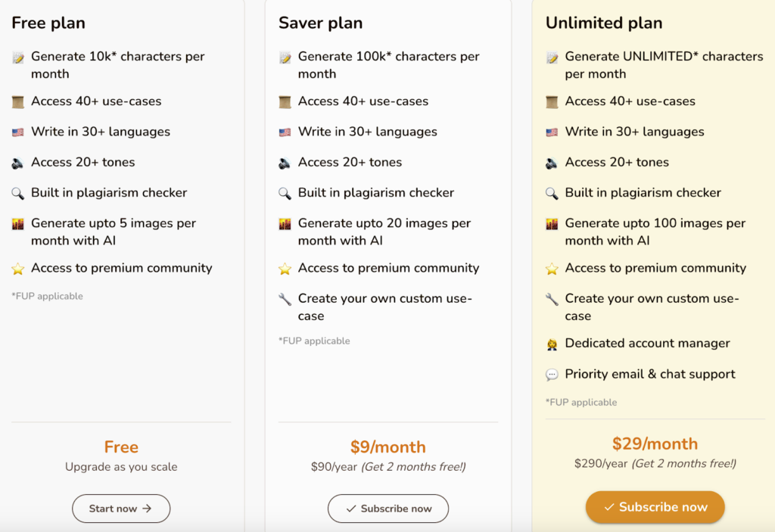Screen dimensions: 775x532
Task: Click the $29/month price text
Action: pyautogui.click(x=655, y=443)
